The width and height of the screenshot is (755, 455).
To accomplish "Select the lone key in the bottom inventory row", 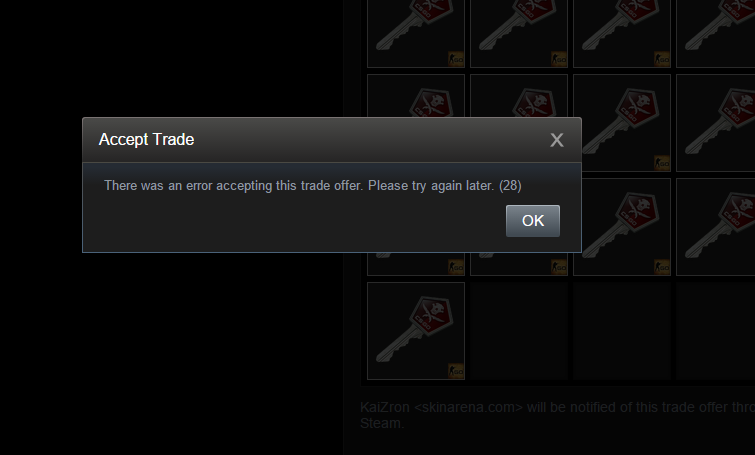I will 416,331.
